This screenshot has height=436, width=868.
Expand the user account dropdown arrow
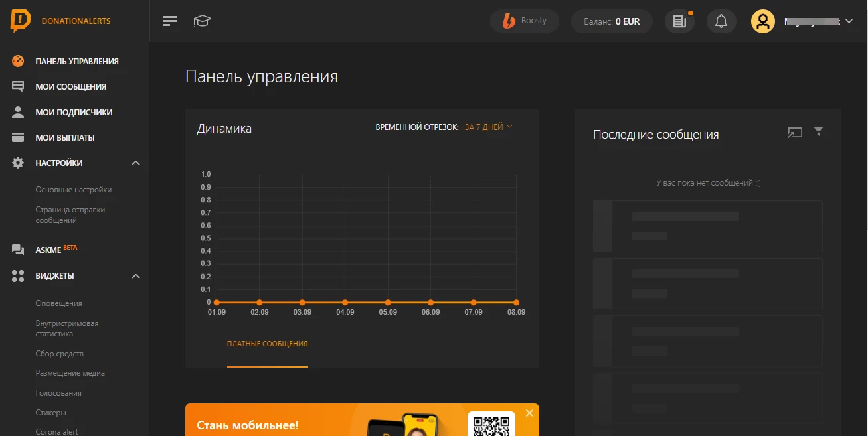pos(848,21)
